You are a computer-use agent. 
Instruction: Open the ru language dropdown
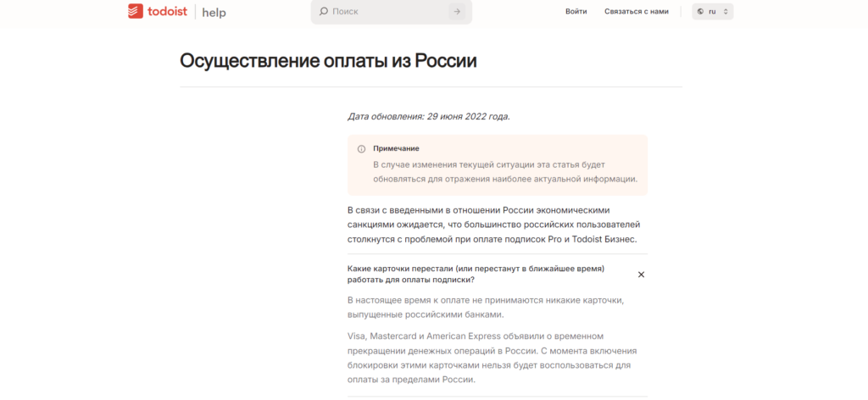click(712, 11)
